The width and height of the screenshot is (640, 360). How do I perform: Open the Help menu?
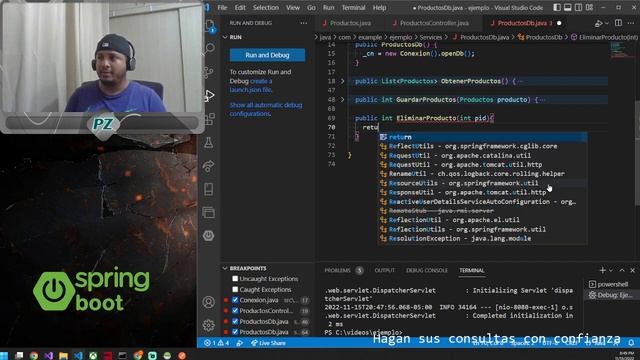coord(379,7)
